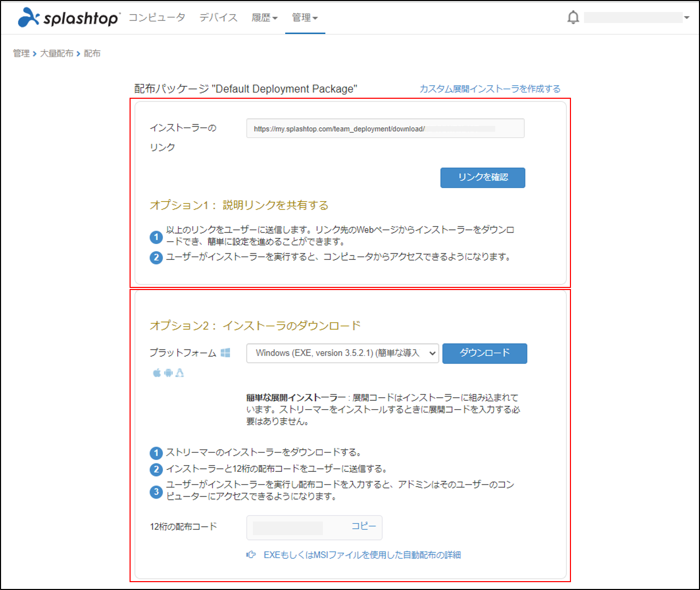This screenshot has height=590, width=700.
Task: Click the installer link URL field
Action: pyautogui.click(x=385, y=128)
